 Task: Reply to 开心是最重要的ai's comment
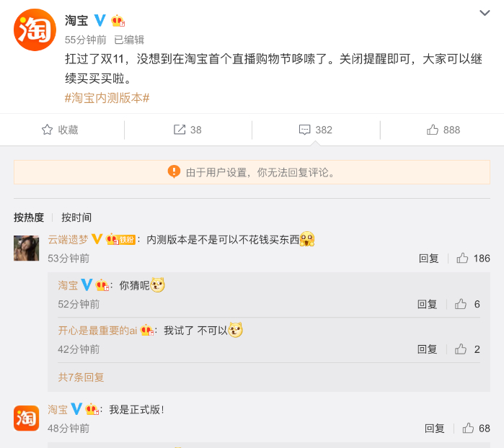pos(428,349)
